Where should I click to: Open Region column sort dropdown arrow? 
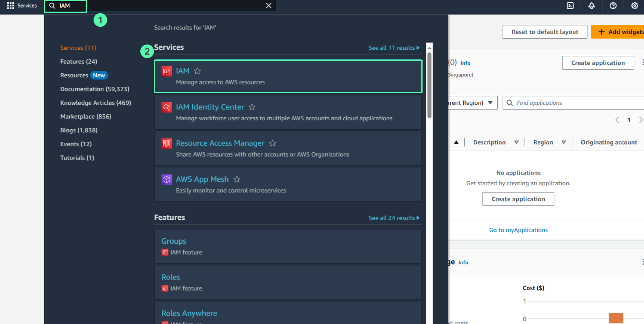coord(564,142)
